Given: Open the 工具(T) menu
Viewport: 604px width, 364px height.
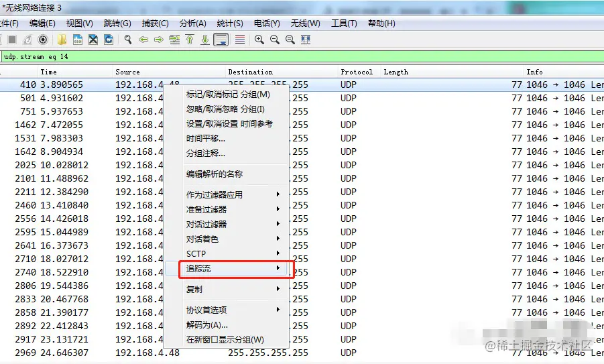Looking at the screenshot, I should [344, 23].
